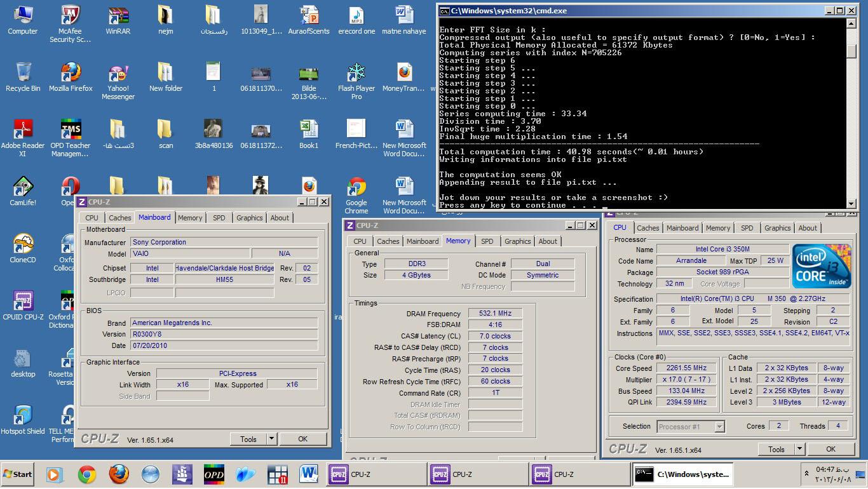868x489 pixels.
Task: Click Core Speed value 2261.55 MHz
Action: click(686, 368)
